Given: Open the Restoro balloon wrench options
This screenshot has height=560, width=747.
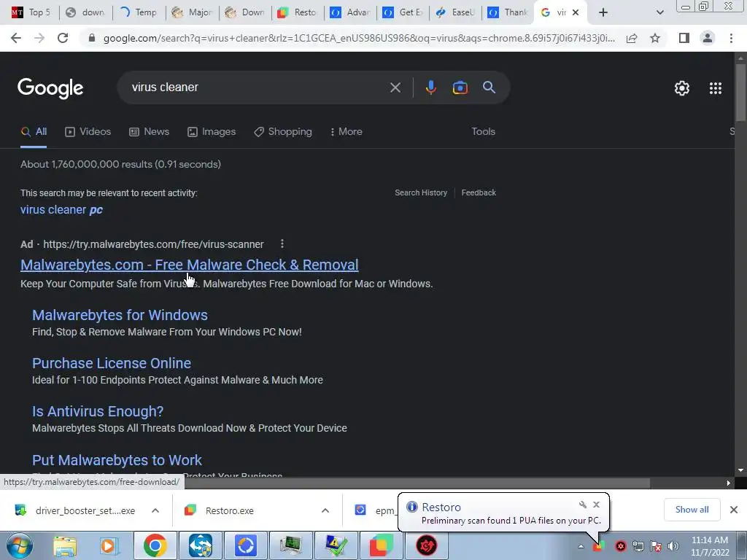Looking at the screenshot, I should point(582,505).
